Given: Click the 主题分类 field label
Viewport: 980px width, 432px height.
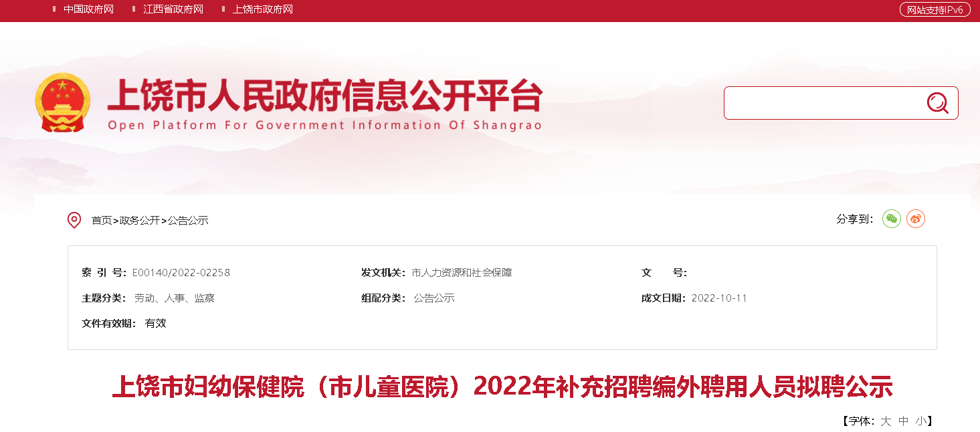Looking at the screenshot, I should [x=104, y=298].
